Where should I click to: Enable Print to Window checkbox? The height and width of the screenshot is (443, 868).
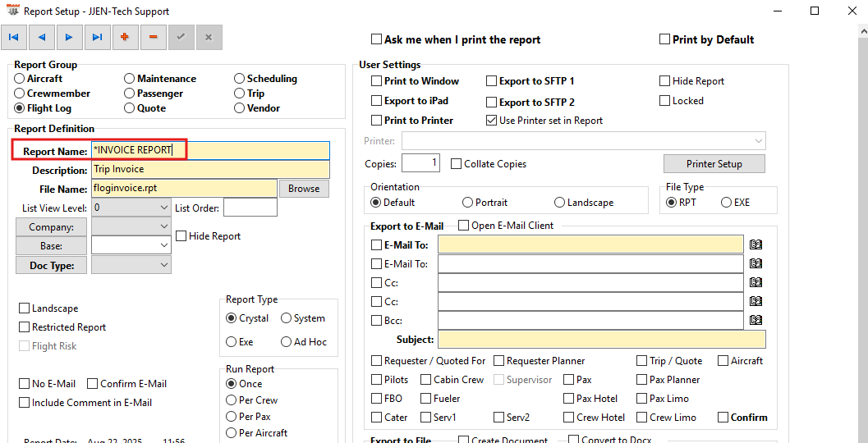point(377,81)
